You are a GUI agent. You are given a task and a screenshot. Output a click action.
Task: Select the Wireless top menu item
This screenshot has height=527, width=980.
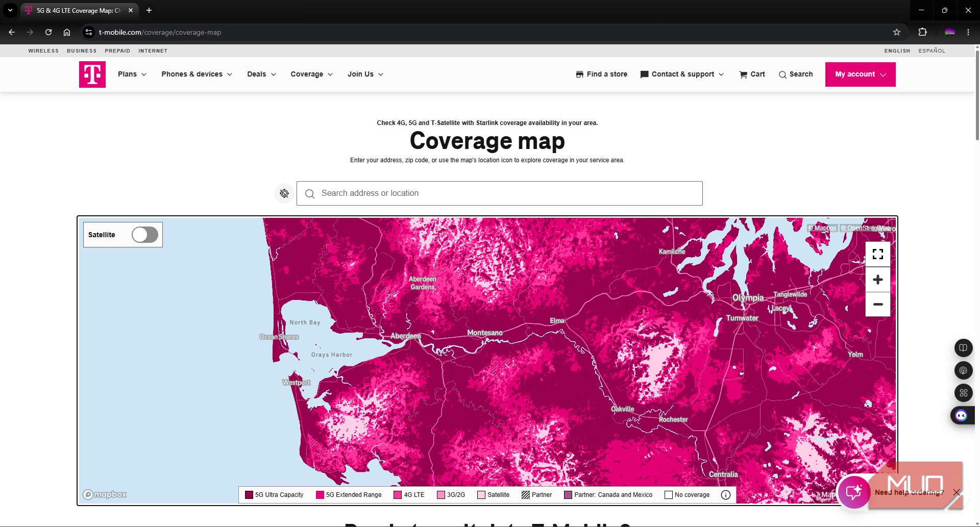43,51
